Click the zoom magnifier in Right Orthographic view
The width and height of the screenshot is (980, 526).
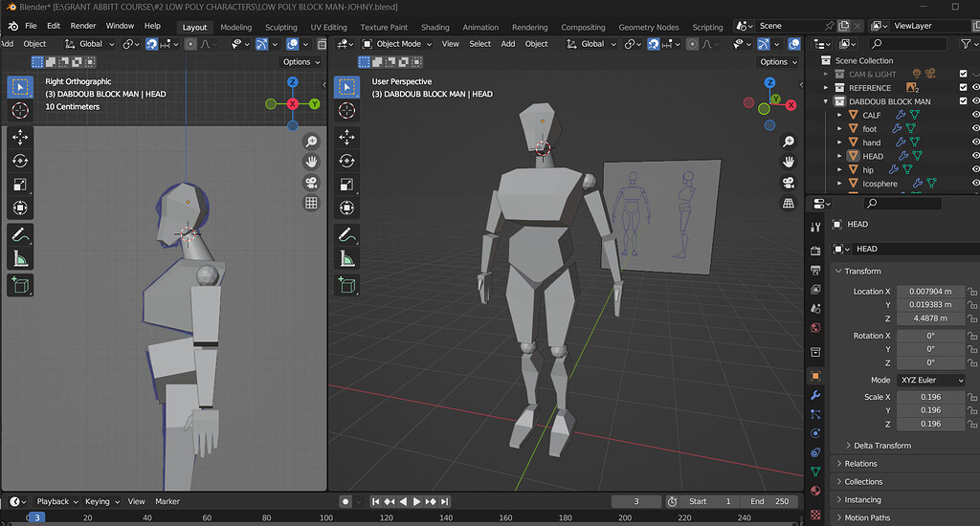(311, 141)
